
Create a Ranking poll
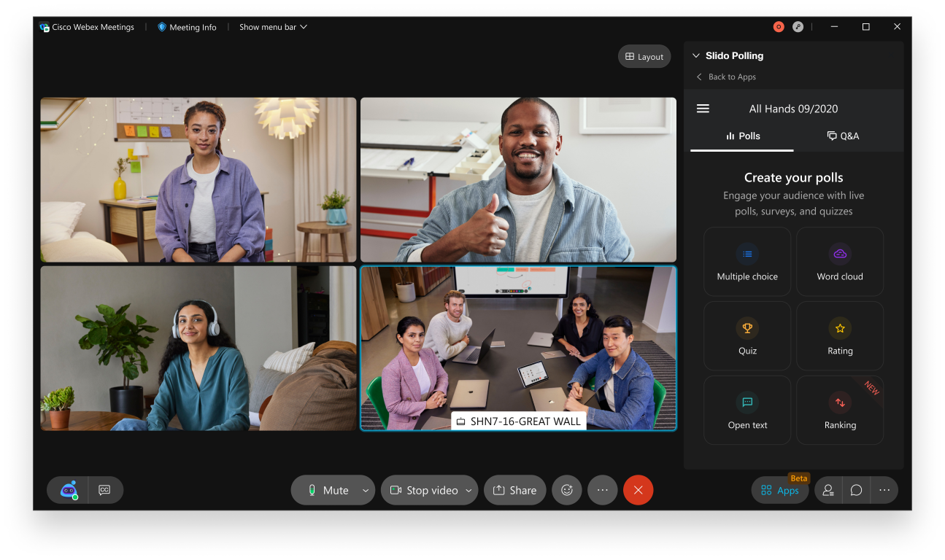coord(840,410)
